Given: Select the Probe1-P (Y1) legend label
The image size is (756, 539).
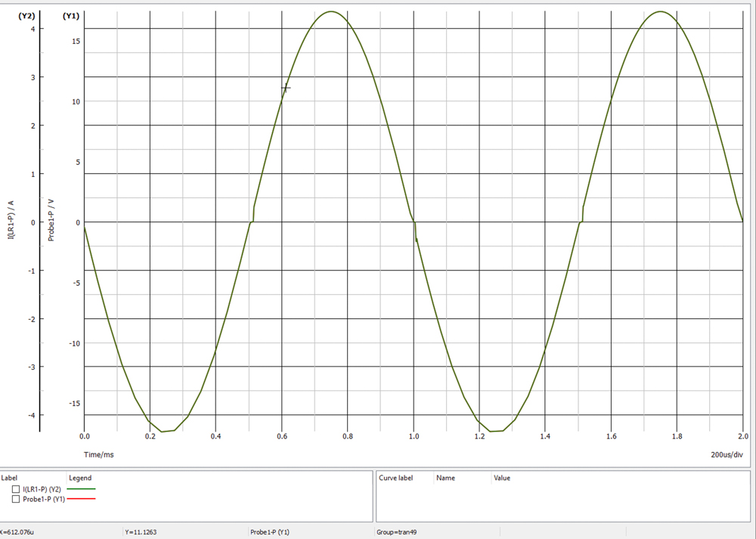Looking at the screenshot, I should pyautogui.click(x=44, y=499).
